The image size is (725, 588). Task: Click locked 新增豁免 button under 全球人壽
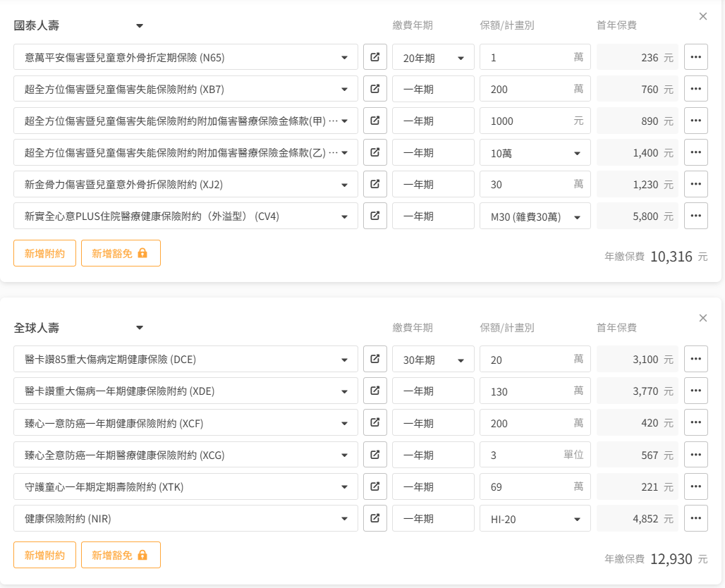[x=121, y=555]
